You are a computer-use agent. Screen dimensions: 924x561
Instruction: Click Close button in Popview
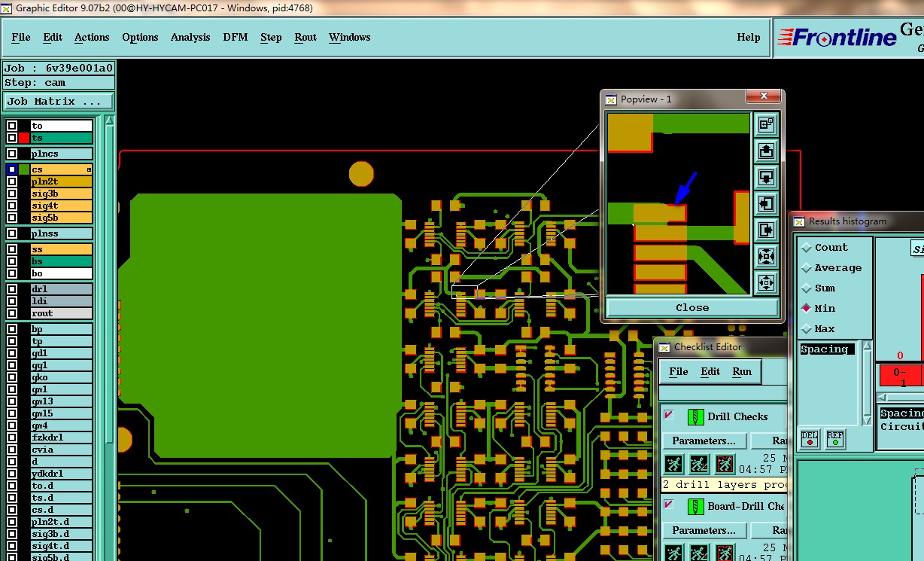(x=692, y=307)
